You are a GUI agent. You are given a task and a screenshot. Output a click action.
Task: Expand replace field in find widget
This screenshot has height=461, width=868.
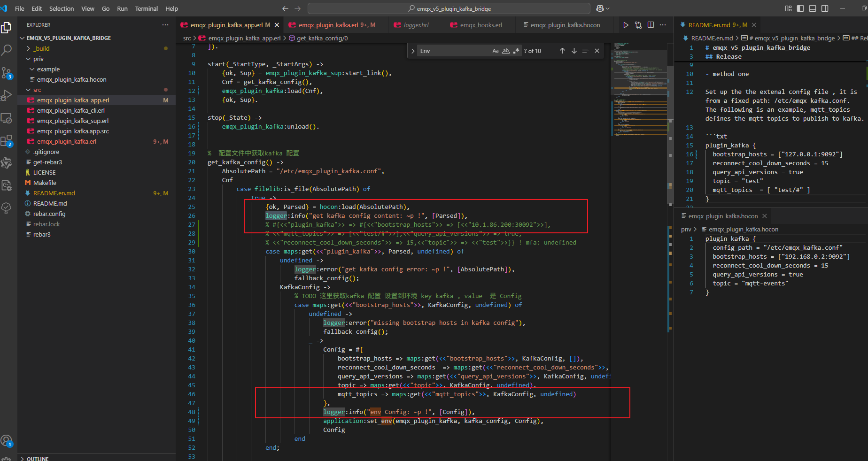pyautogui.click(x=413, y=51)
